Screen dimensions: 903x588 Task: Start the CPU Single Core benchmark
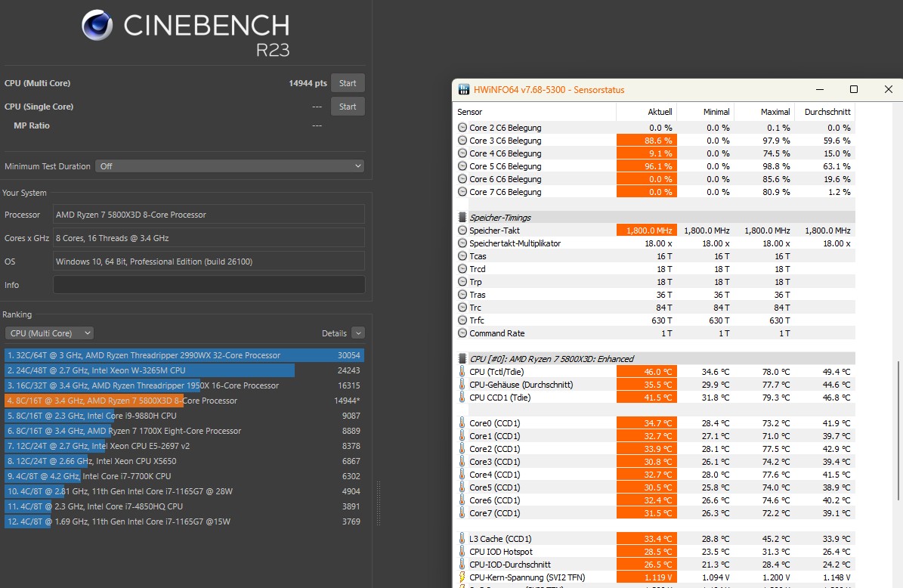pos(348,107)
